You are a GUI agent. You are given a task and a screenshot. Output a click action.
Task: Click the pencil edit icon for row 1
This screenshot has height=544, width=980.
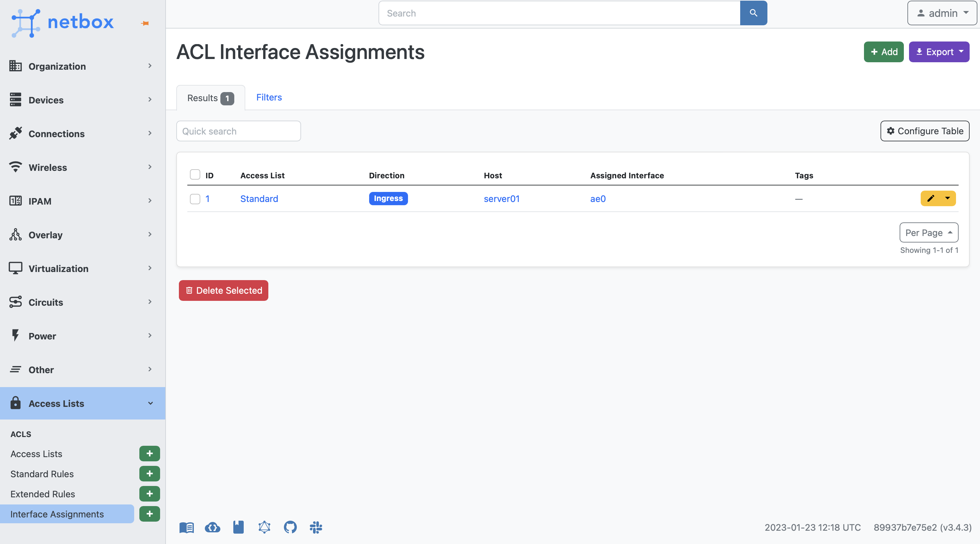tap(930, 198)
